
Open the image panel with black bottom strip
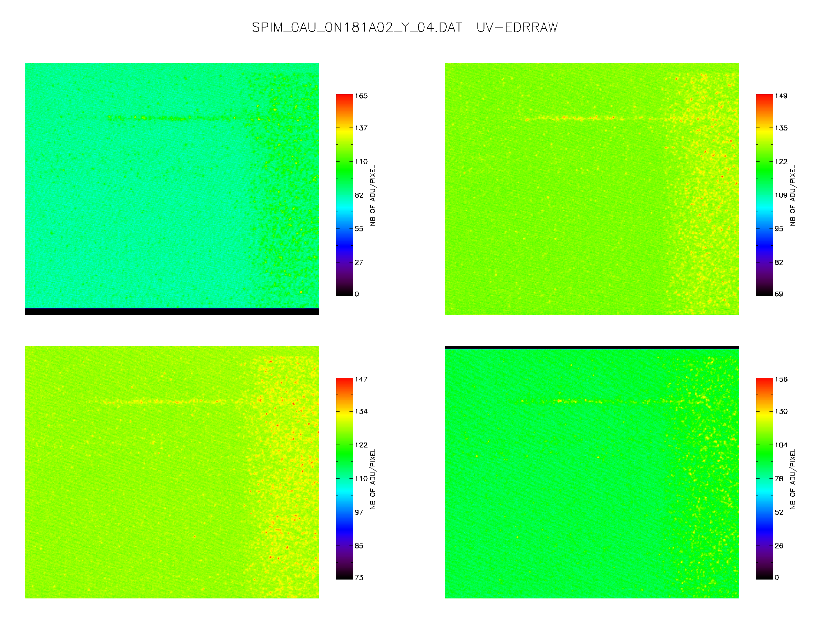coord(172,189)
